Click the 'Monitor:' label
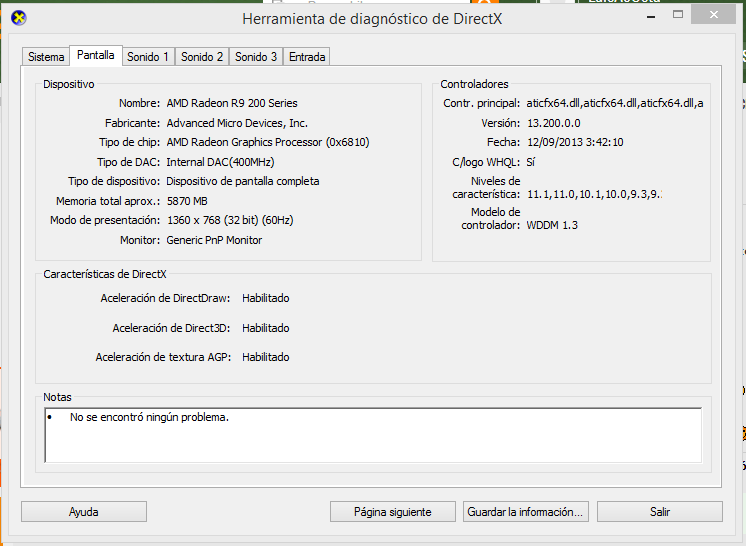This screenshot has height=546, width=746. [x=140, y=240]
